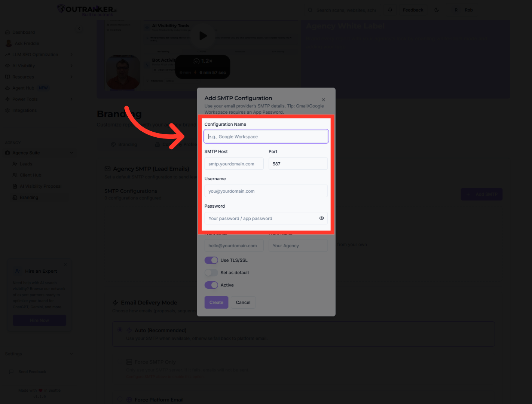Click the search magnifier icon
The height and width of the screenshot is (404, 532).
point(310,10)
